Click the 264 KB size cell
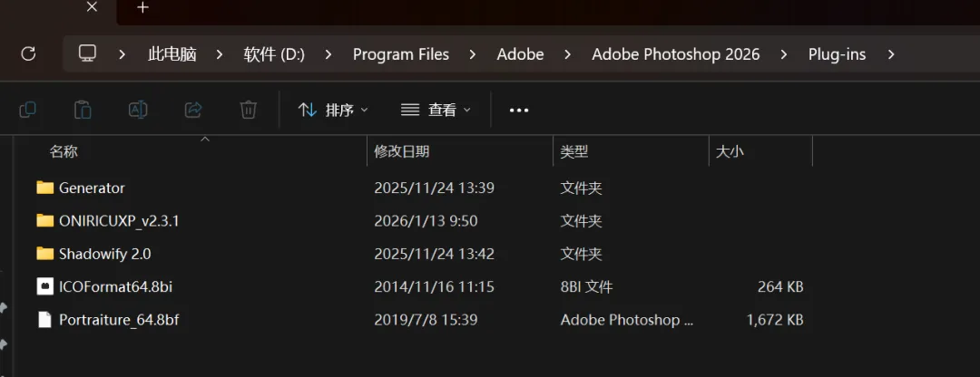 (780, 286)
